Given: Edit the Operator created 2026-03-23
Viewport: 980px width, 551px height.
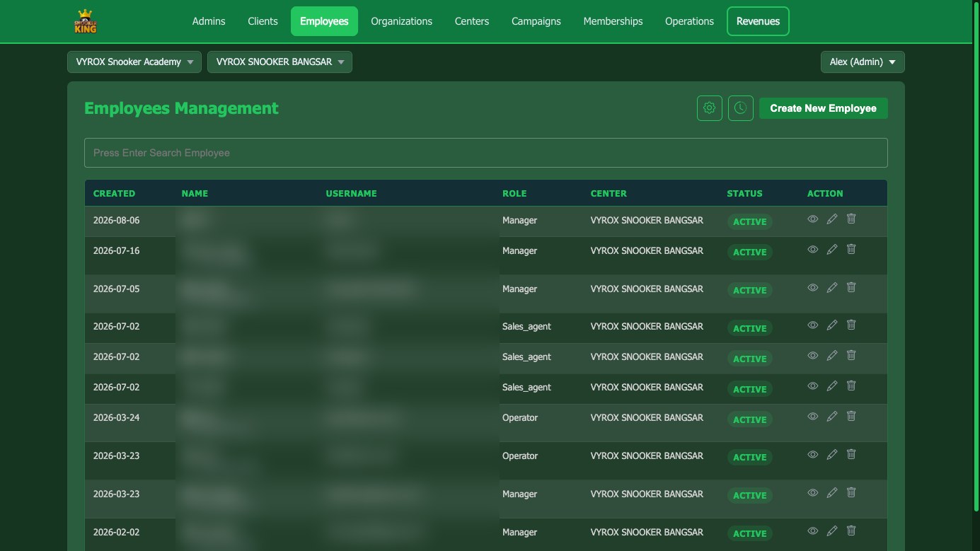Looking at the screenshot, I should point(832,455).
